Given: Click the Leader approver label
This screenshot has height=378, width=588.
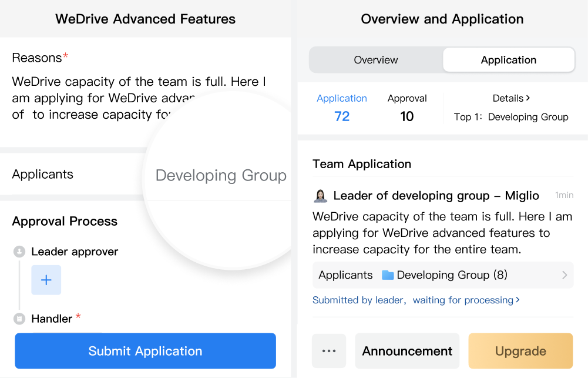Looking at the screenshot, I should (75, 252).
